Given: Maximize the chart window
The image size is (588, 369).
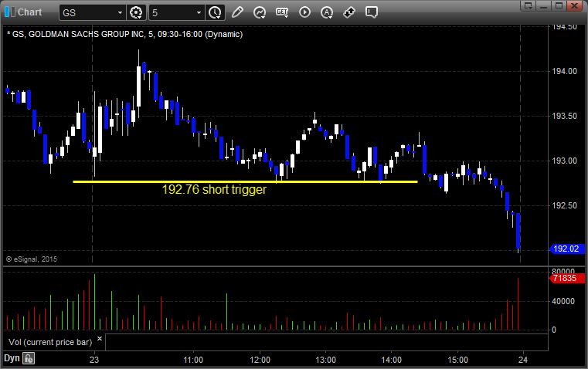Looking at the screenshot, I should pos(559,5).
